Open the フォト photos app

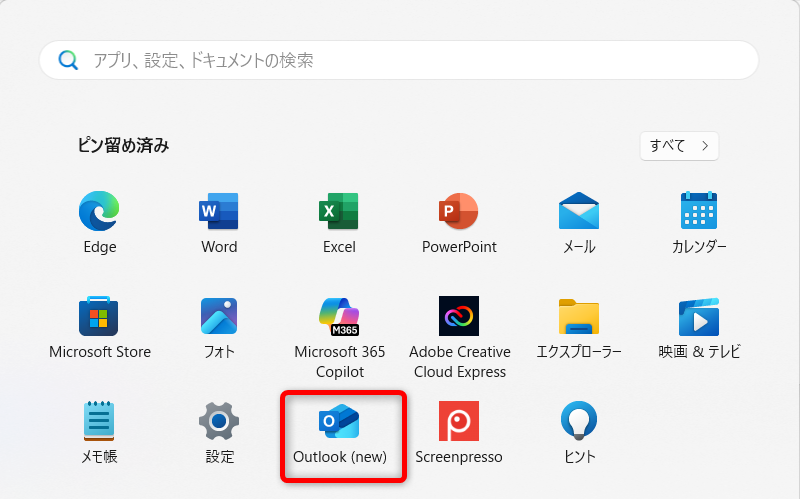219,317
